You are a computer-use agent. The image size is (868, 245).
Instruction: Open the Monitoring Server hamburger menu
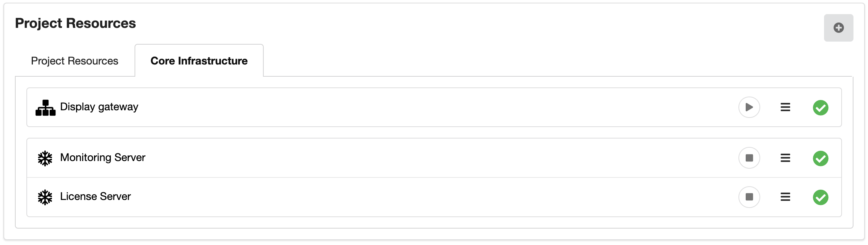785,158
